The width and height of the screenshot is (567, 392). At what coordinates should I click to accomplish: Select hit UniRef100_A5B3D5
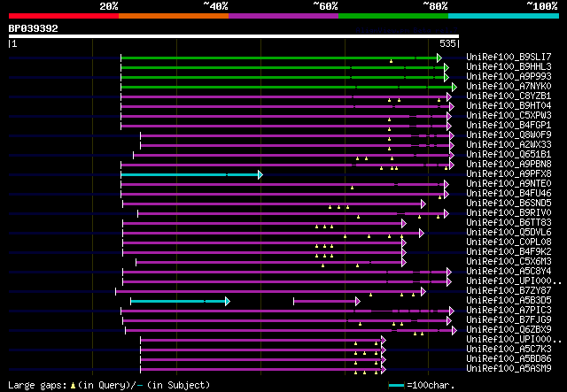(509, 301)
